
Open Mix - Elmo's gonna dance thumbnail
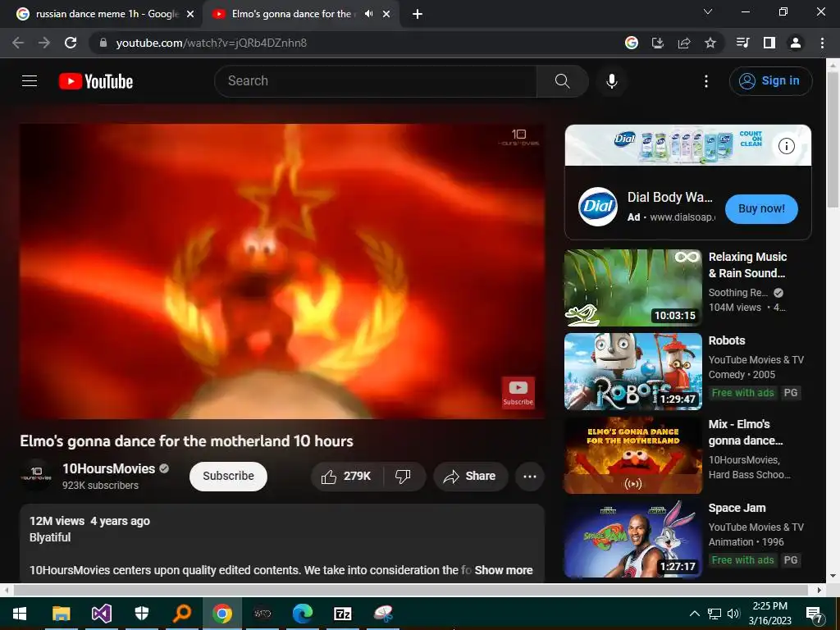(x=633, y=455)
